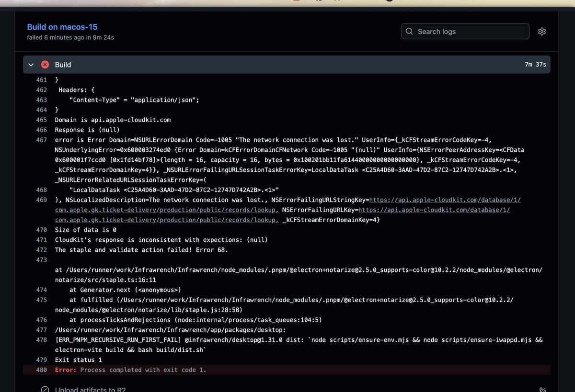Select log line number 470

click(x=41, y=230)
